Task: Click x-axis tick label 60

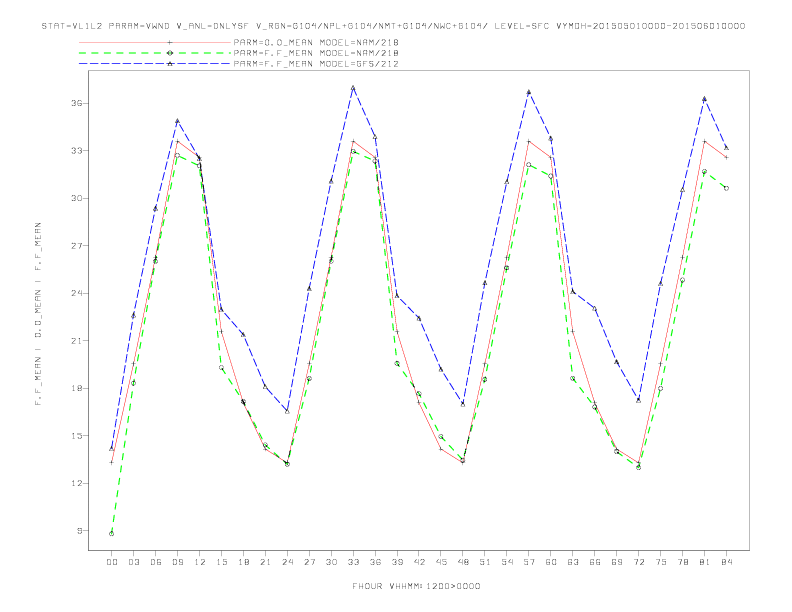Action: click(x=551, y=562)
